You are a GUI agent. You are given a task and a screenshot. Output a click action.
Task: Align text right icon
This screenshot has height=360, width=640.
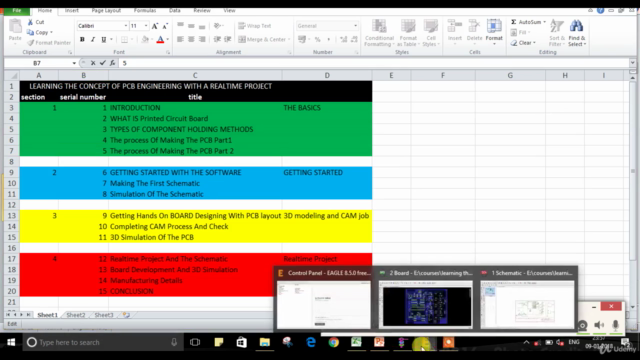tap(202, 40)
